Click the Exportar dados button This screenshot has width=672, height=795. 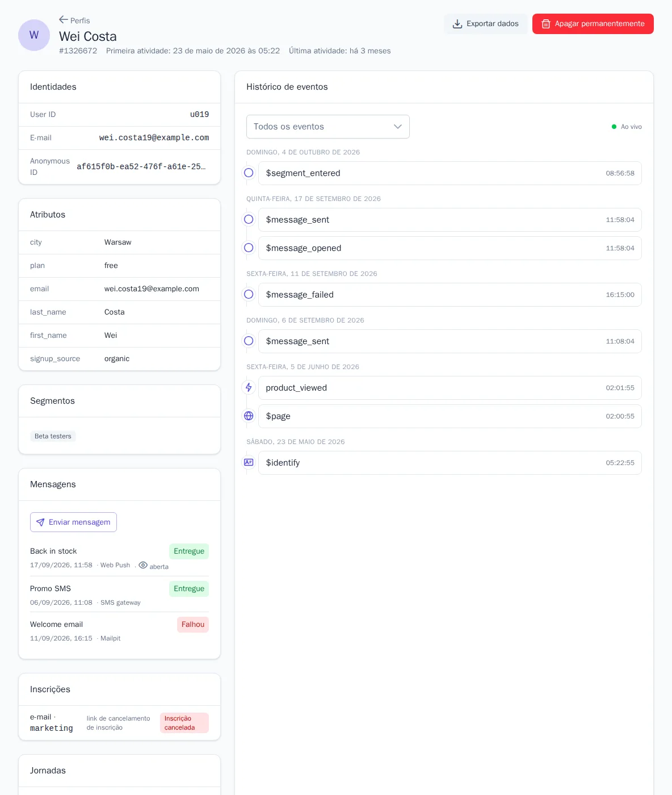pos(486,24)
